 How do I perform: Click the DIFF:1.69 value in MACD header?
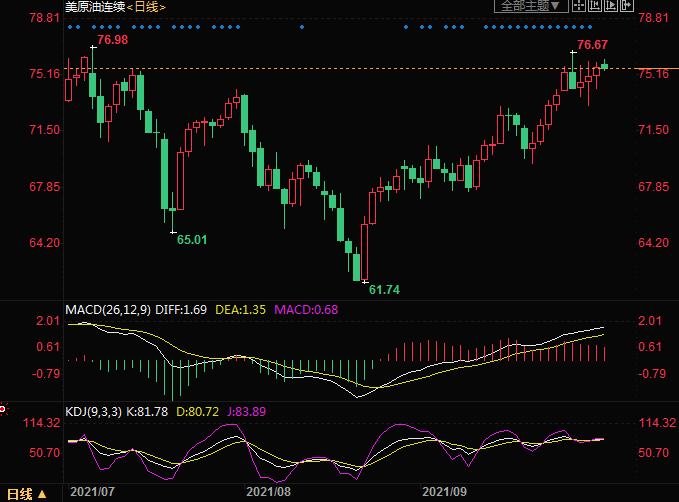point(179,310)
